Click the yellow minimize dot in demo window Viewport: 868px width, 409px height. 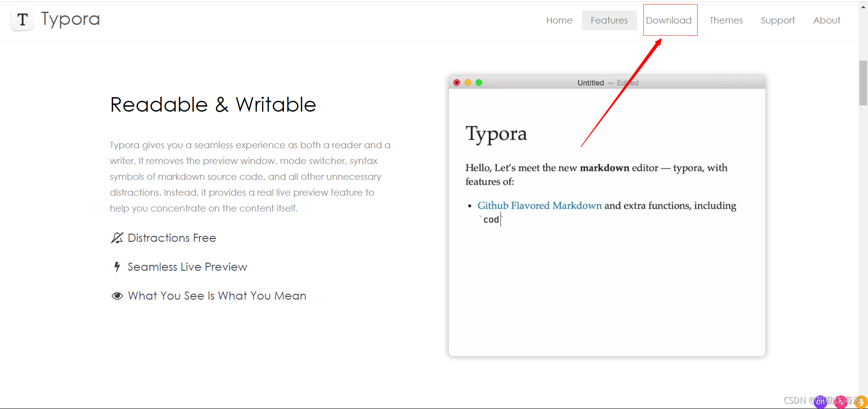pyautogui.click(x=468, y=82)
